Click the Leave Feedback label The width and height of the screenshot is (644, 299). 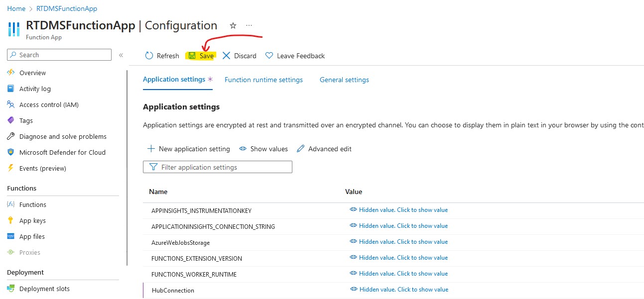tap(301, 56)
